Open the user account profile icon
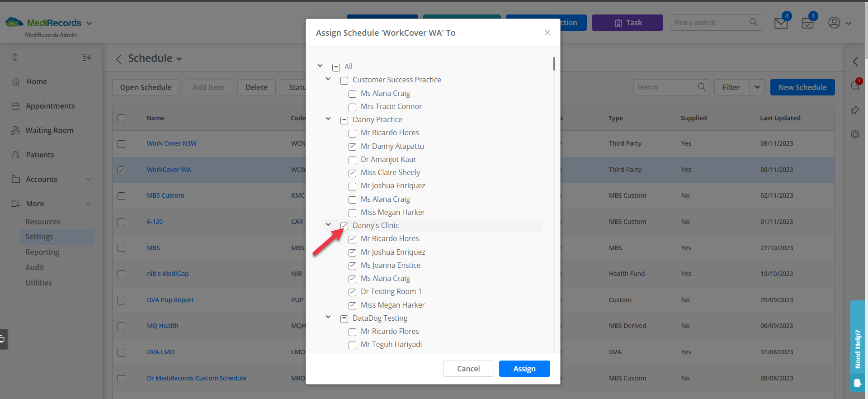 point(834,23)
